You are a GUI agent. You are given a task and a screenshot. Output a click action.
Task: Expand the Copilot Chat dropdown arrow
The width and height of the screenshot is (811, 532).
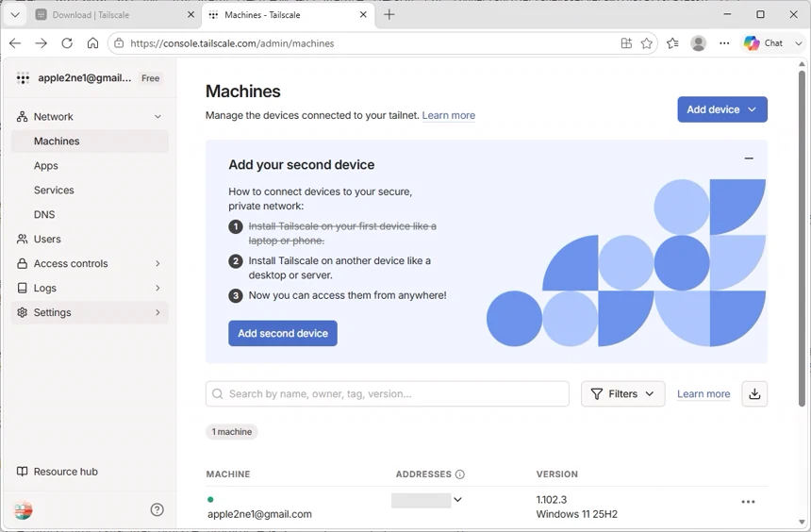(x=798, y=43)
